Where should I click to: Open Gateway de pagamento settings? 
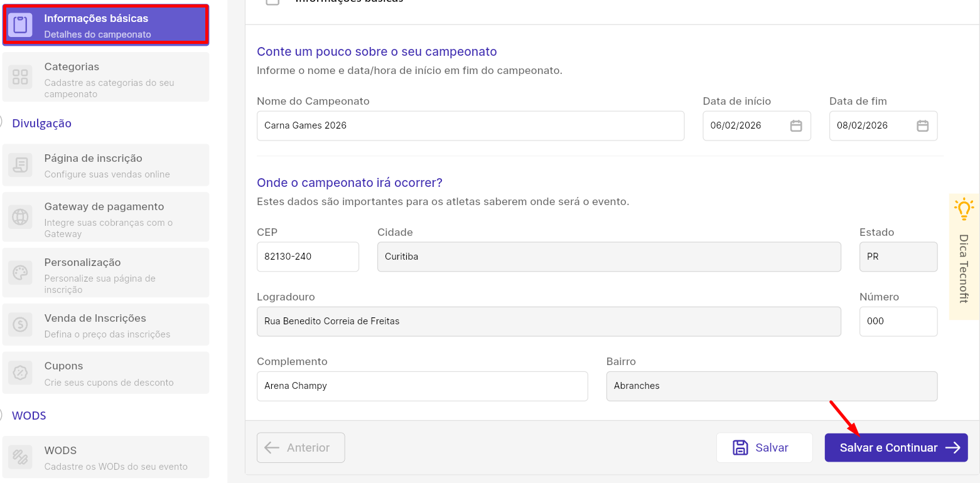105,217
